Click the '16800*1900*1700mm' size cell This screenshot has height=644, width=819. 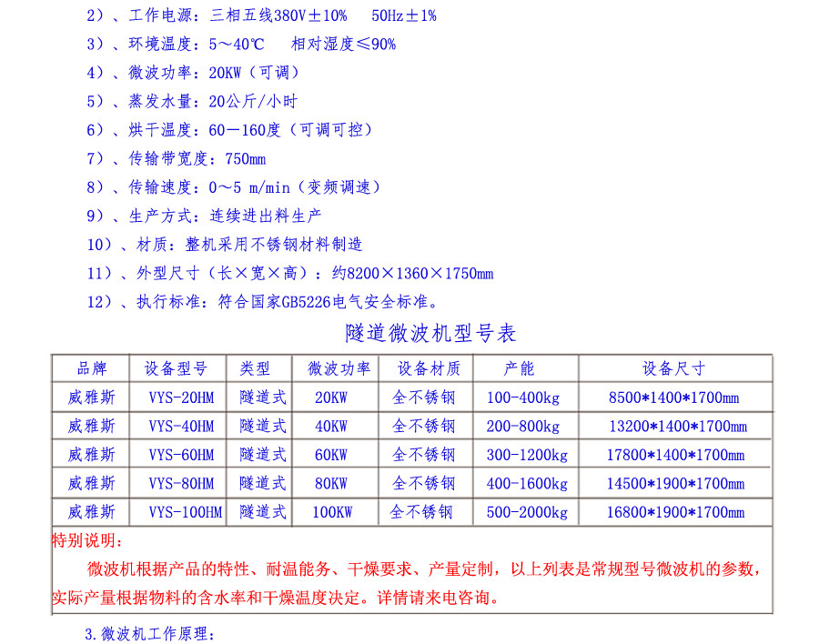click(675, 512)
